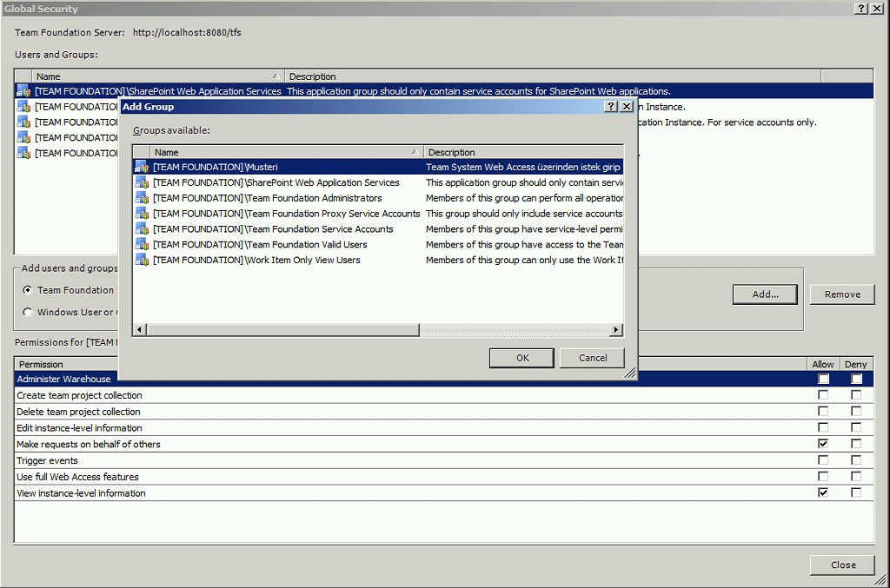Image resolution: width=890 pixels, height=588 pixels.
Task: Select Team Foundation Valid Users group
Action: tap(378, 244)
